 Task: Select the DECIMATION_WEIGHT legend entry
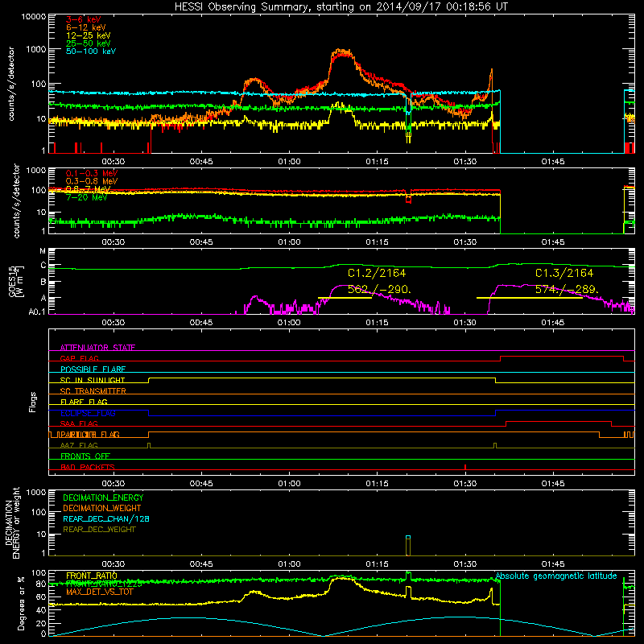click(102, 508)
